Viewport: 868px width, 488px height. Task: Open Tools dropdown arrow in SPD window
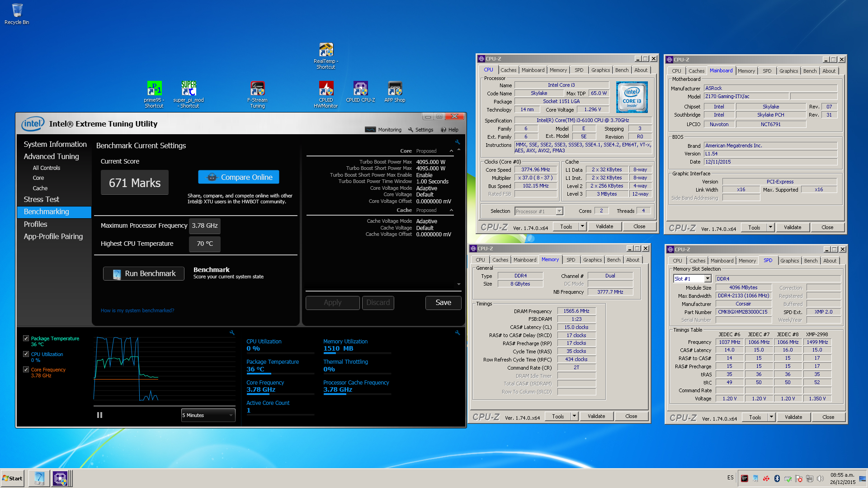771,417
